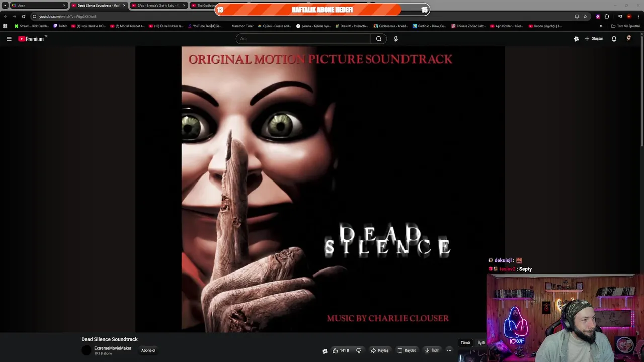Open the YouTube TAG Generator bookmark
644x362 pixels.
(x=205, y=26)
